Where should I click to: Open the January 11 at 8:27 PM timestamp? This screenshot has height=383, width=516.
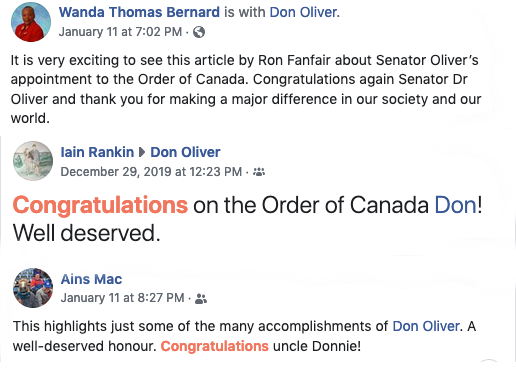pos(122,298)
